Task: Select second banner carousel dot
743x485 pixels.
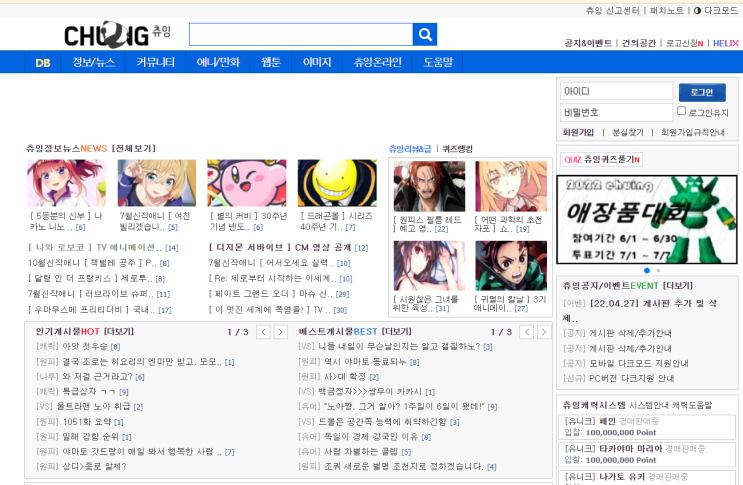Action: tap(658, 270)
